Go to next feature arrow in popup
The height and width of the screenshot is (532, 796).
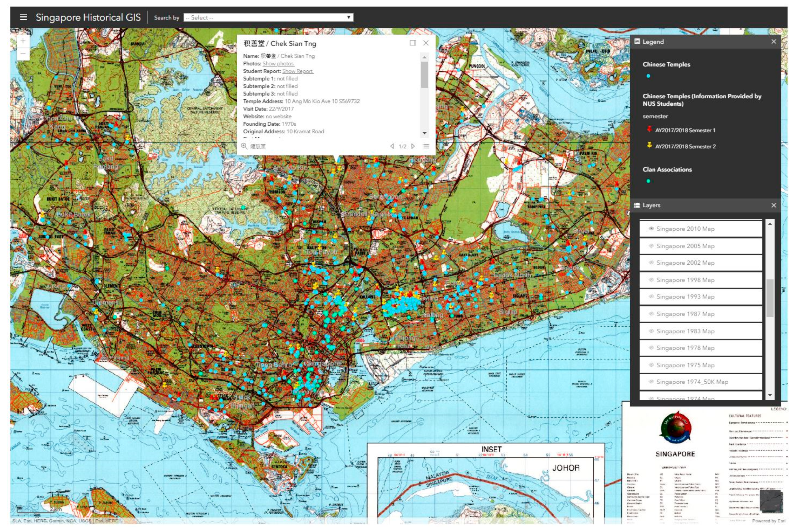413,146
